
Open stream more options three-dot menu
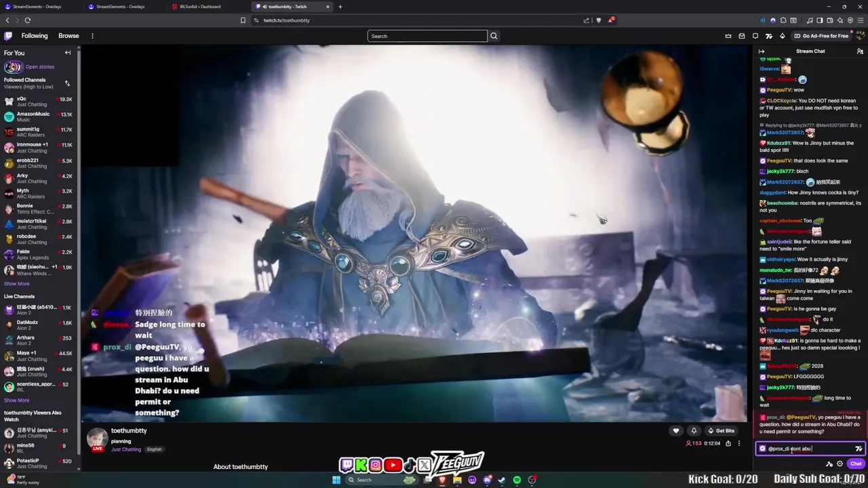click(x=739, y=444)
